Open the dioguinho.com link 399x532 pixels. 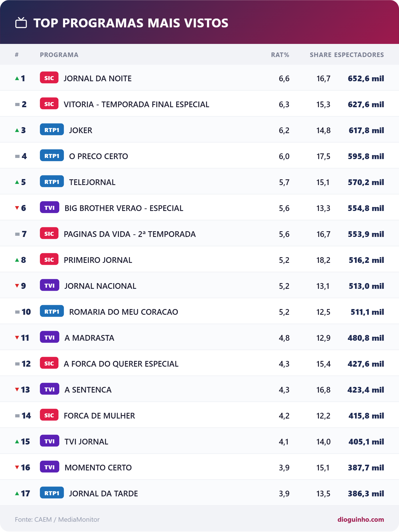tap(361, 519)
